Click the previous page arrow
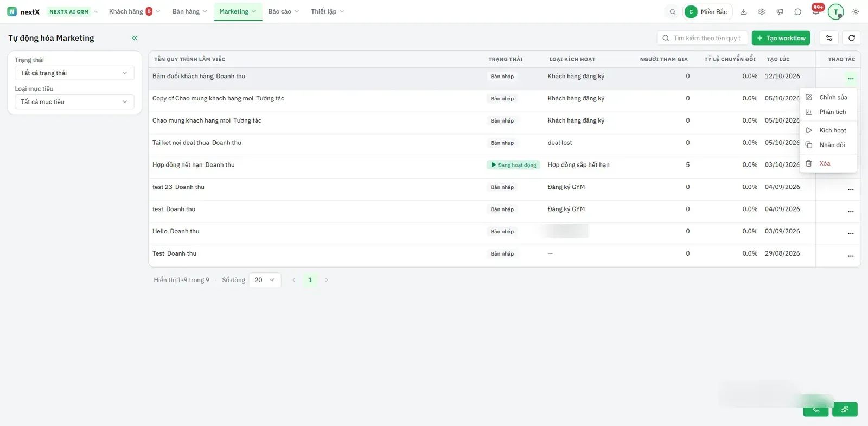Viewport: 868px width, 426px height. pyautogui.click(x=294, y=280)
